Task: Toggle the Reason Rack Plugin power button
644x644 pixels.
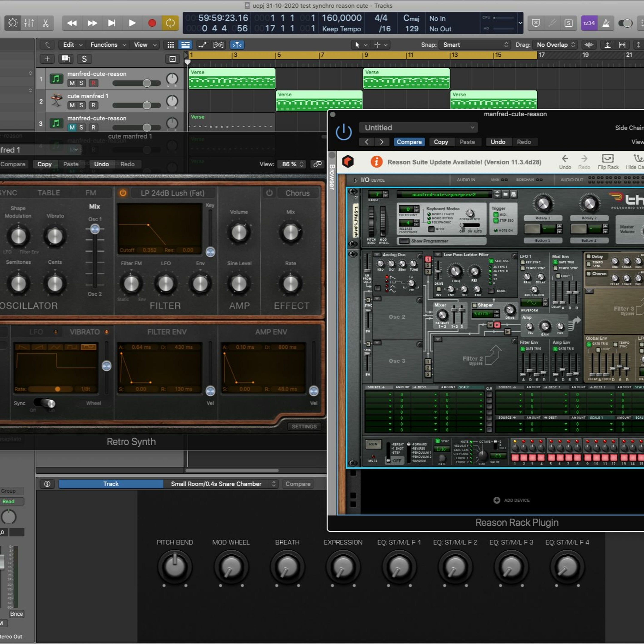Action: (x=344, y=132)
